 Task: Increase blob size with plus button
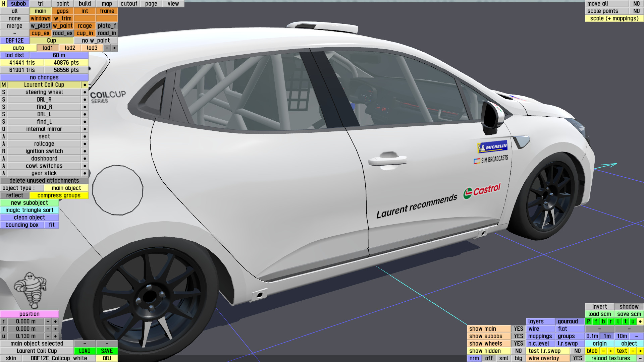(610, 351)
